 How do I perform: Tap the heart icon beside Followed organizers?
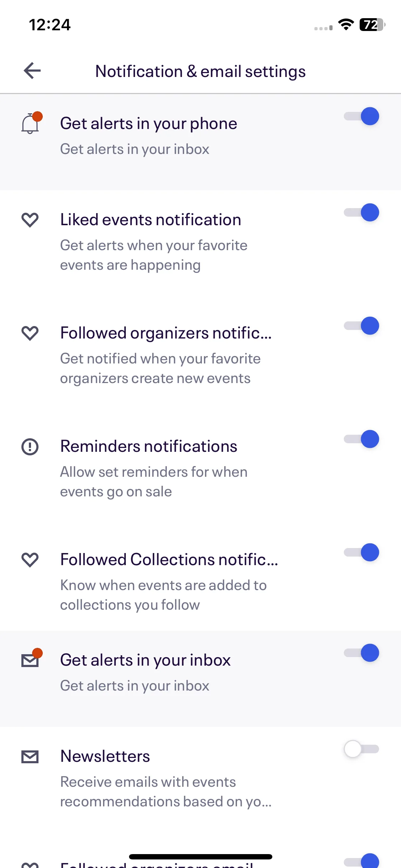pyautogui.click(x=30, y=333)
